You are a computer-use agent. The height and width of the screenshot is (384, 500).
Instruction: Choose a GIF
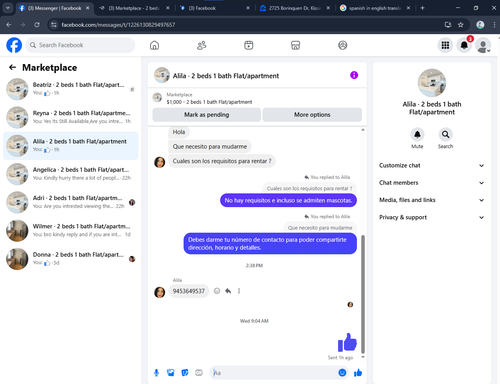199,373
